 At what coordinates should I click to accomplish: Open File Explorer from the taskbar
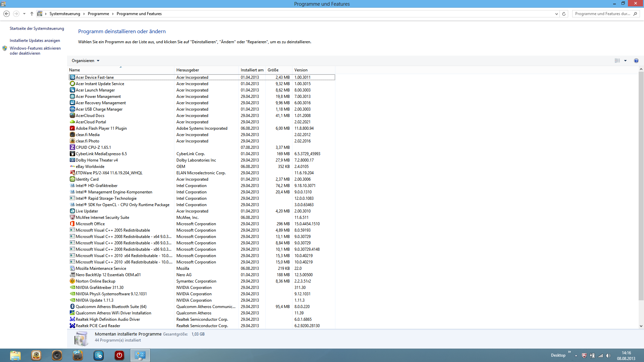click(15, 355)
